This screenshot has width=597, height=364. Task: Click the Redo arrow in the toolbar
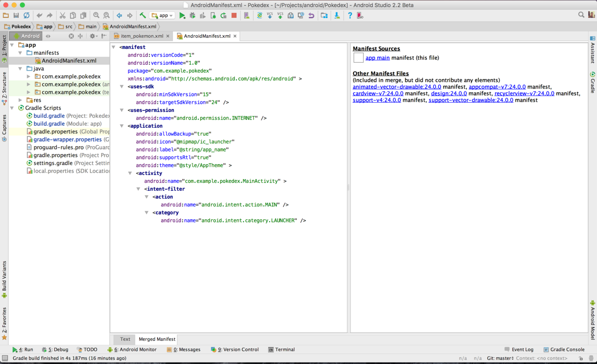click(49, 15)
